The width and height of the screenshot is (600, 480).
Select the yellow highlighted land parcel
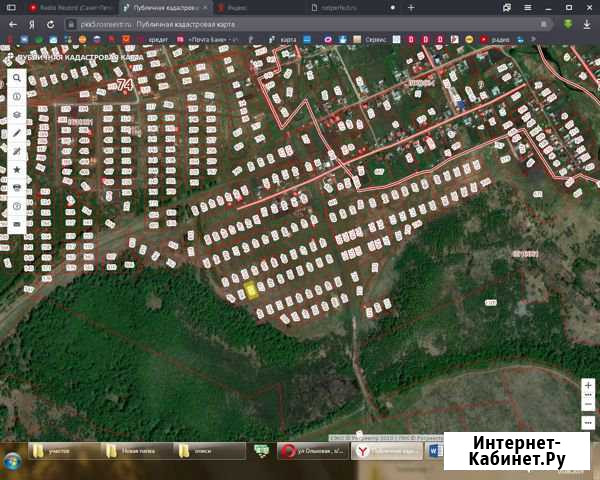coord(251,290)
